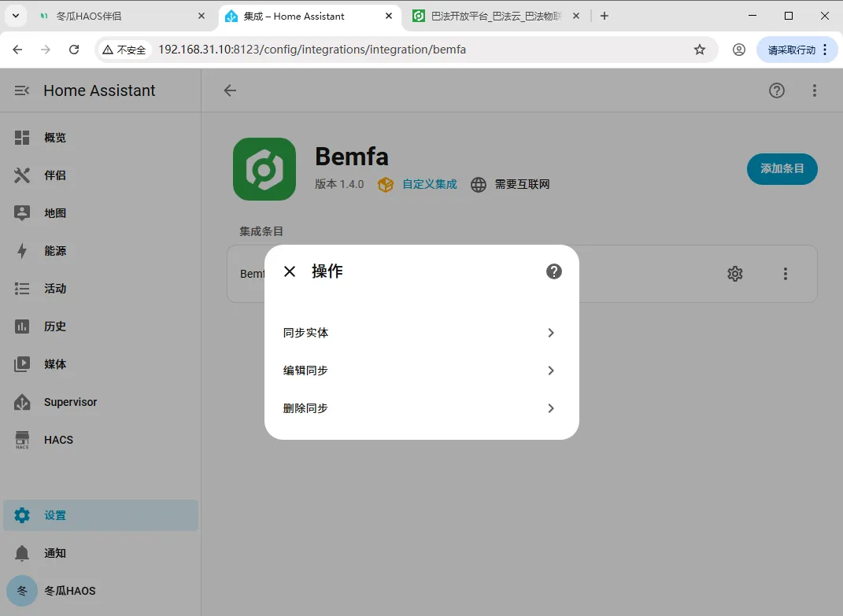Open 伴侣 tools in sidebar
The height and width of the screenshot is (616, 843).
(x=101, y=175)
